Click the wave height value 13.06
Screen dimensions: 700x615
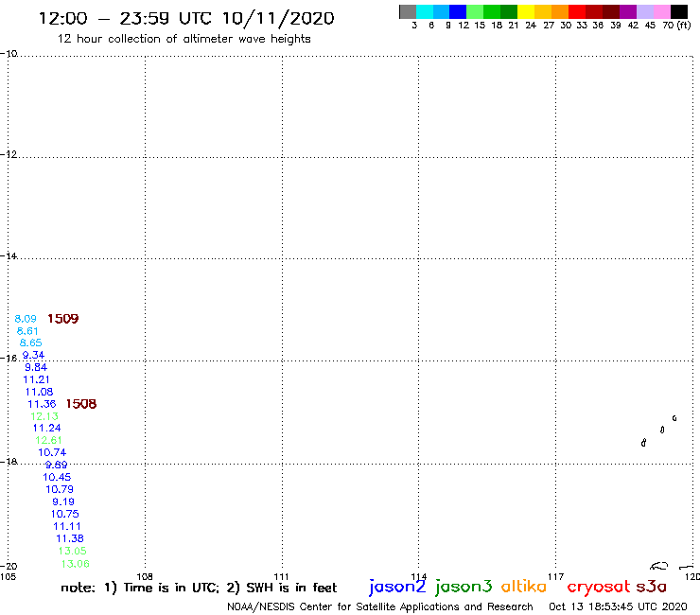coord(76,564)
